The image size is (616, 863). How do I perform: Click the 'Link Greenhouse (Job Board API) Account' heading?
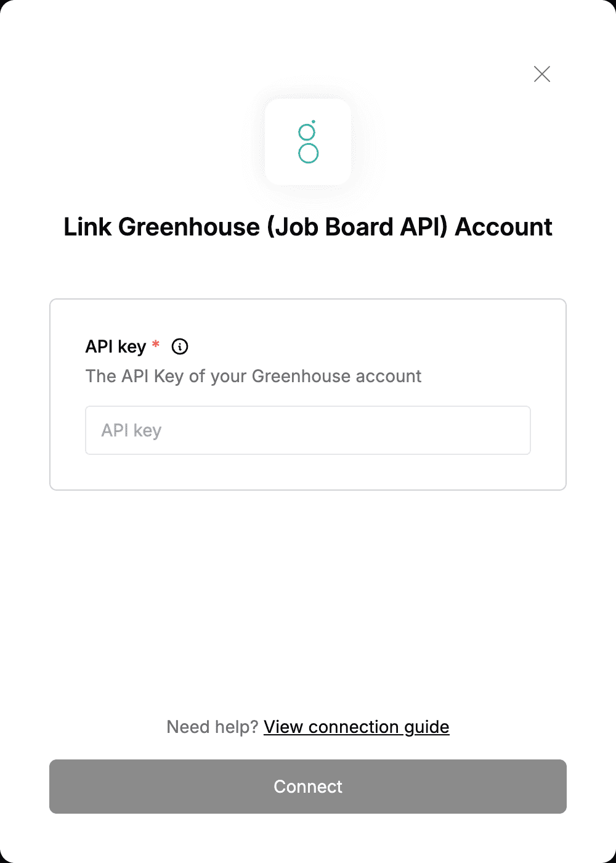(x=308, y=227)
